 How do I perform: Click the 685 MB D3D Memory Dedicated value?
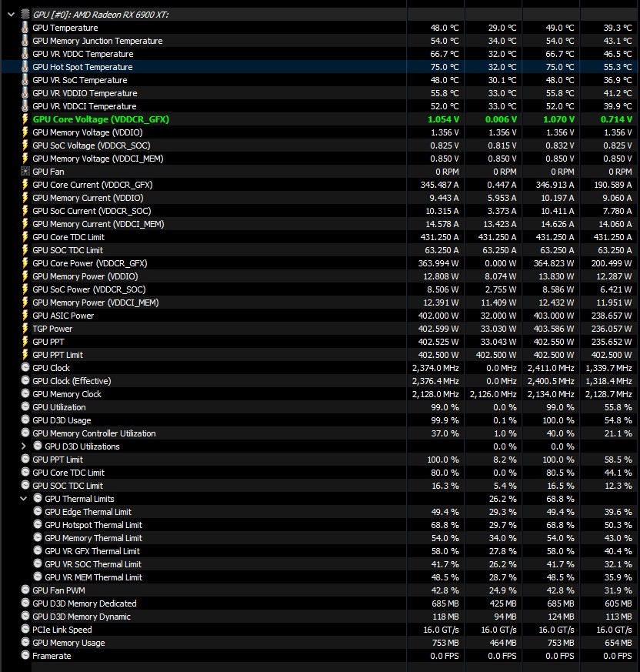point(445,603)
